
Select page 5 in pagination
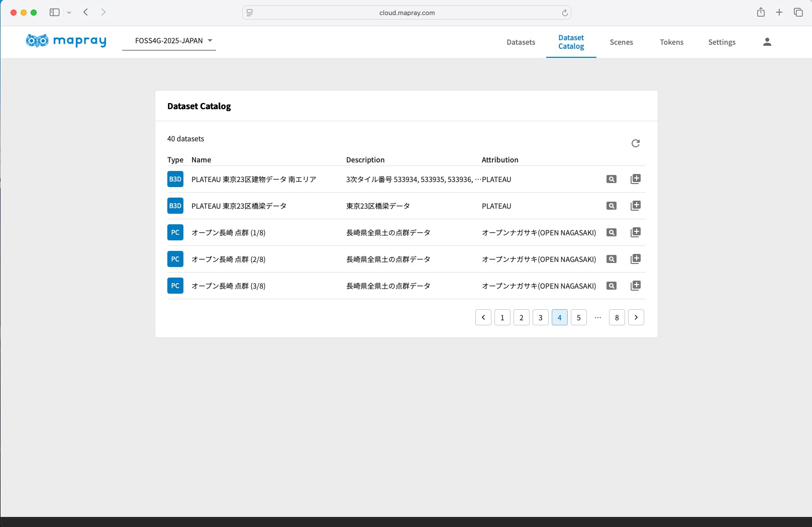(578, 317)
